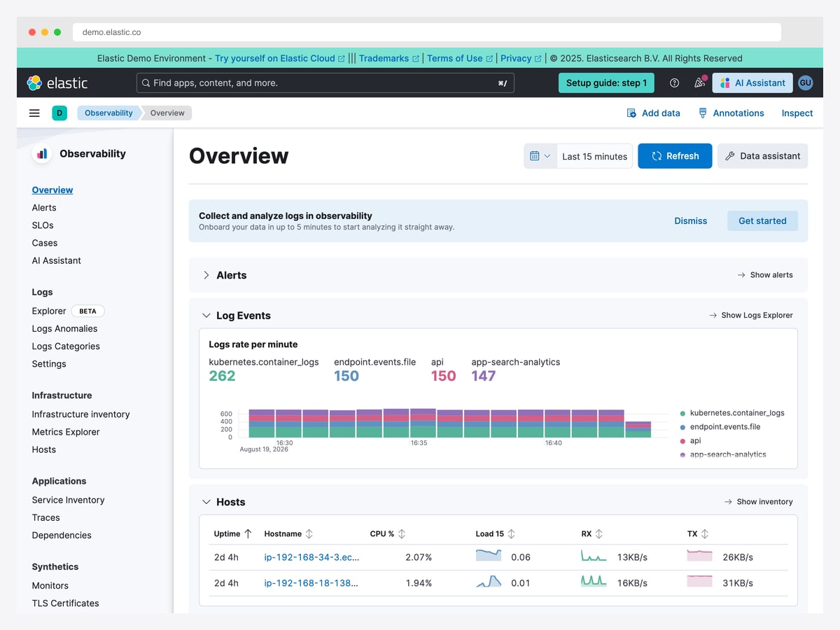Open Cases in the sidebar
The image size is (840, 630).
(x=45, y=243)
